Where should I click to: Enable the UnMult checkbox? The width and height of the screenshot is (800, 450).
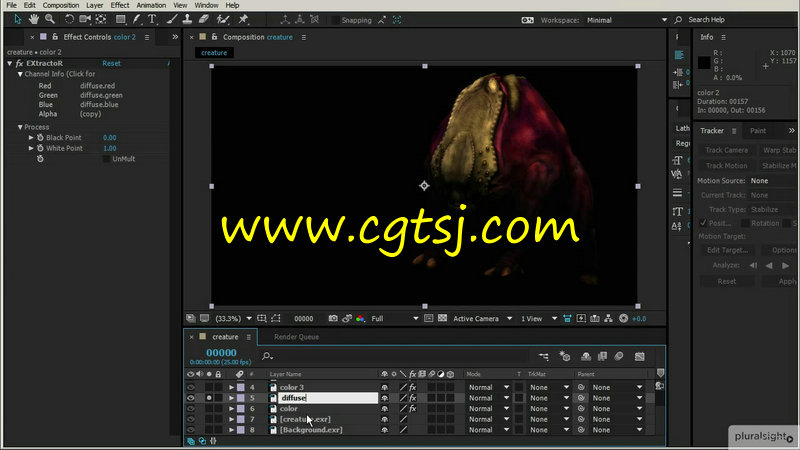[x=106, y=159]
